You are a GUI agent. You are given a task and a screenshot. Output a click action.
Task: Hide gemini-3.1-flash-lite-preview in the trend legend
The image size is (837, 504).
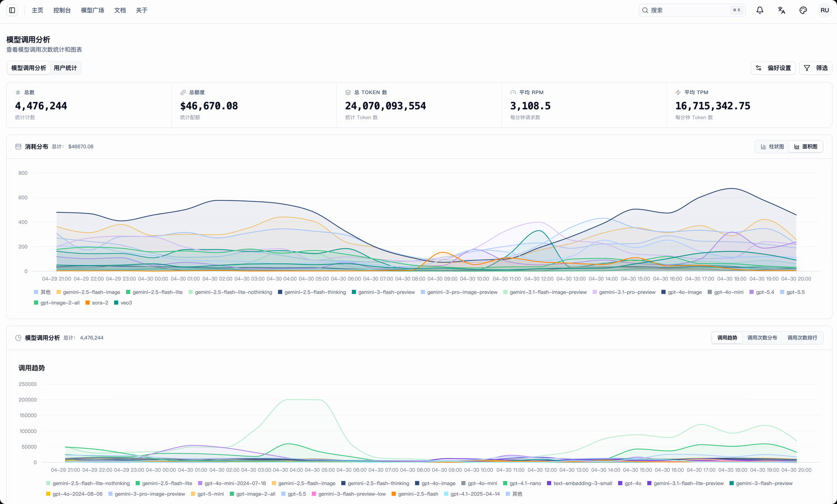pos(685,484)
